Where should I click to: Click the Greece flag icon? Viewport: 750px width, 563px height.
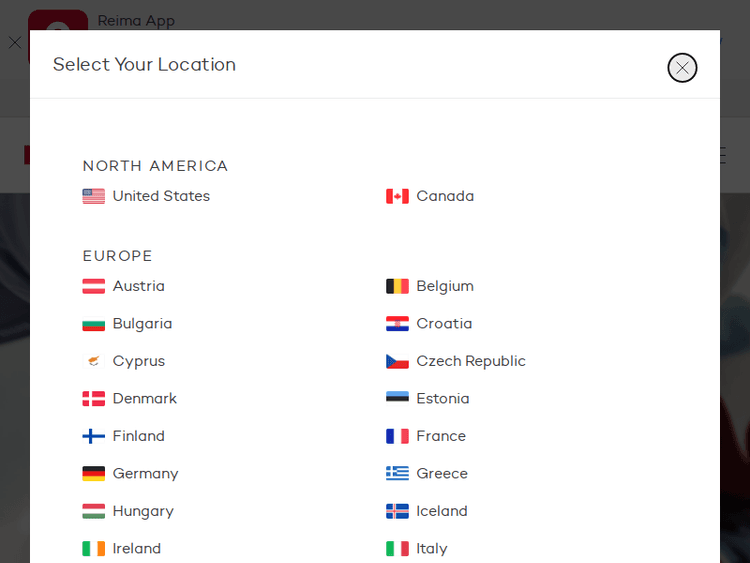[x=397, y=473]
